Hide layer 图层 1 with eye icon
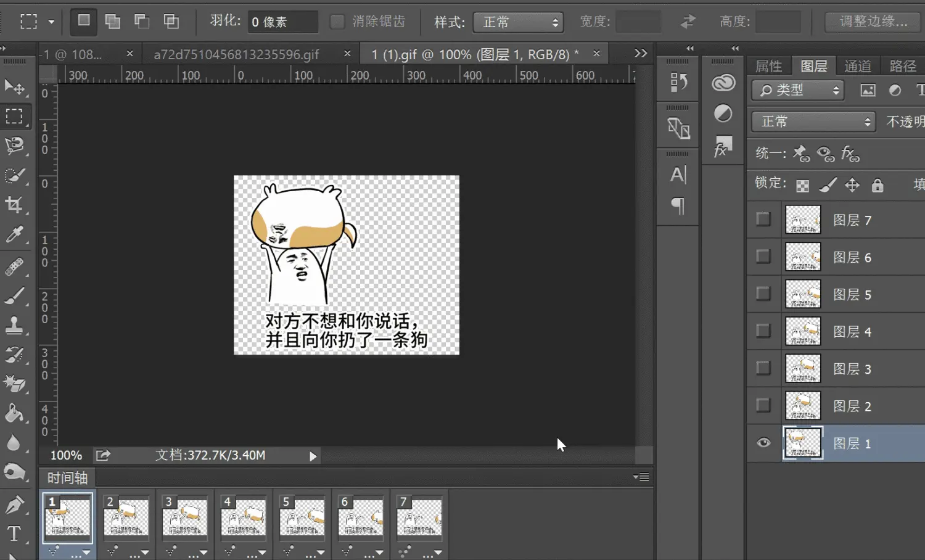 763,443
